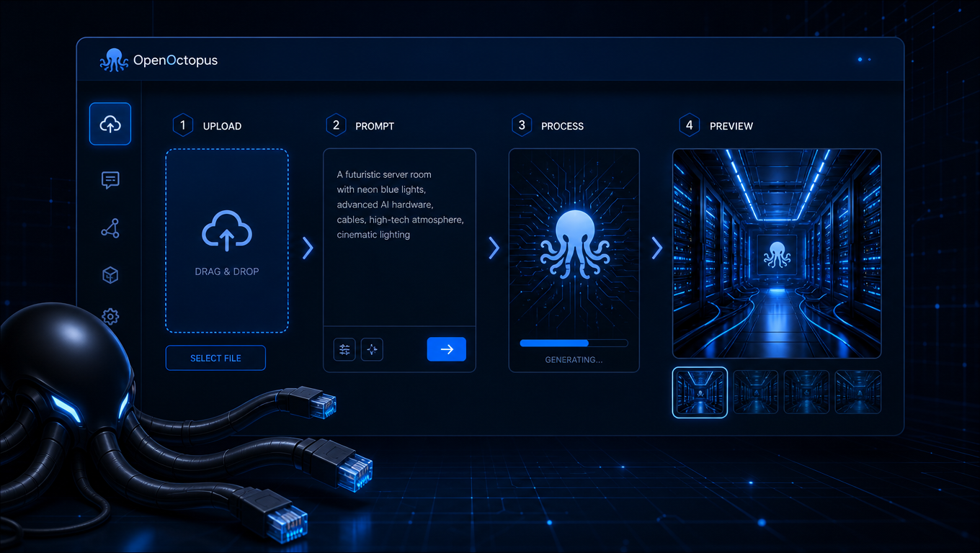This screenshot has width=980, height=553.
Task: Submit the prompt with the blue arrow button
Action: click(447, 349)
